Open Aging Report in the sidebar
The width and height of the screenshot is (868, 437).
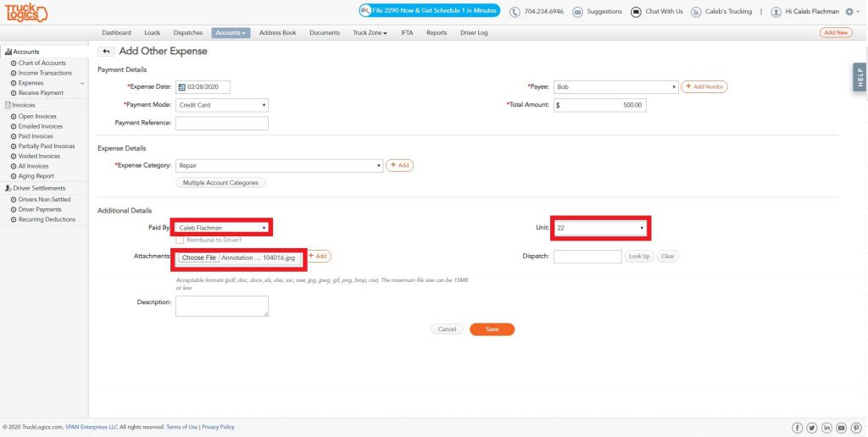click(36, 176)
